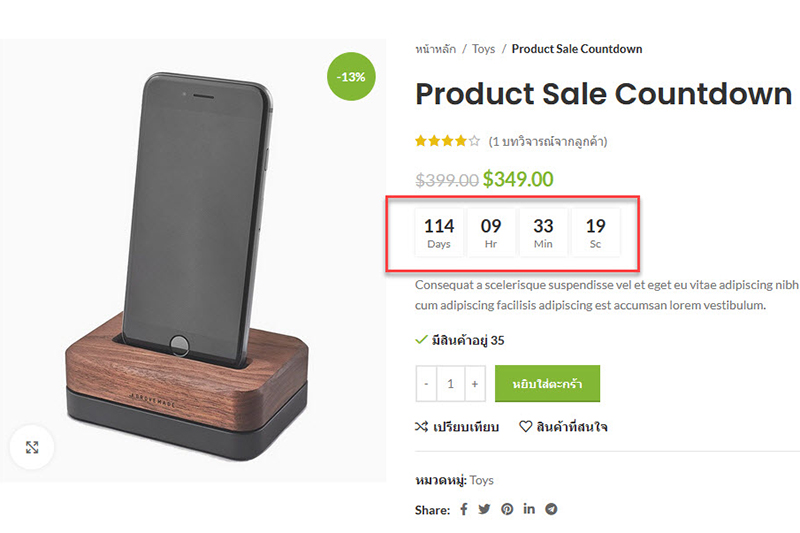The height and width of the screenshot is (533, 800).
Task: Share product on Twitter icon
Action: tap(484, 510)
